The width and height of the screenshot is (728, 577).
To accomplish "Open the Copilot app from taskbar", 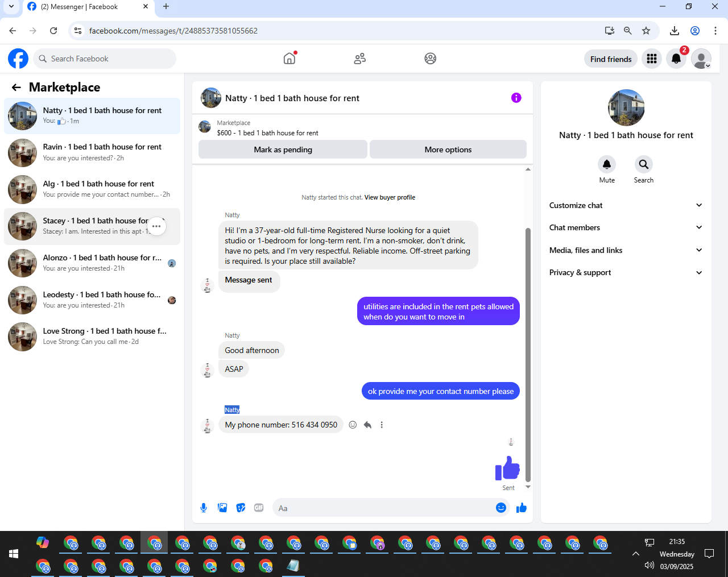I will pyautogui.click(x=43, y=542).
